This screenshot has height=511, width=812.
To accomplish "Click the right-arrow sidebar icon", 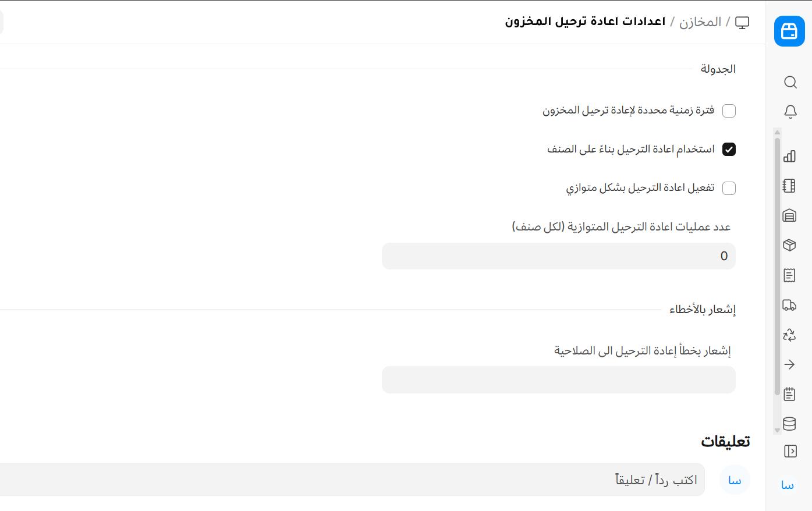I will click(x=789, y=364).
